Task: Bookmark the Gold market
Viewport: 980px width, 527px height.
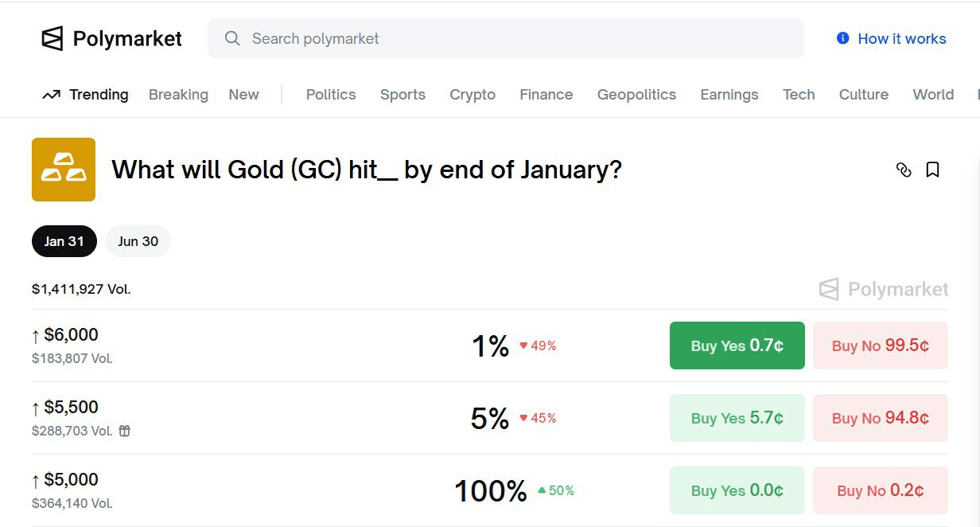Action: click(x=933, y=170)
